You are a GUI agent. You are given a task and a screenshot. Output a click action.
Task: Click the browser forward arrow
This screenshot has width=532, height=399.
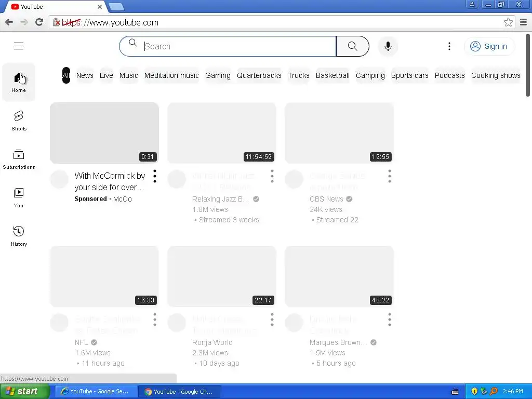pos(24,22)
